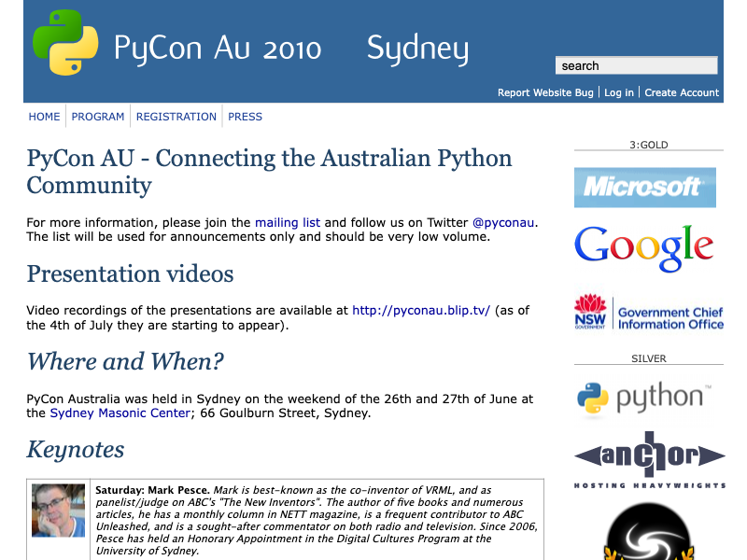Open the Google sponsor logo

[643, 248]
